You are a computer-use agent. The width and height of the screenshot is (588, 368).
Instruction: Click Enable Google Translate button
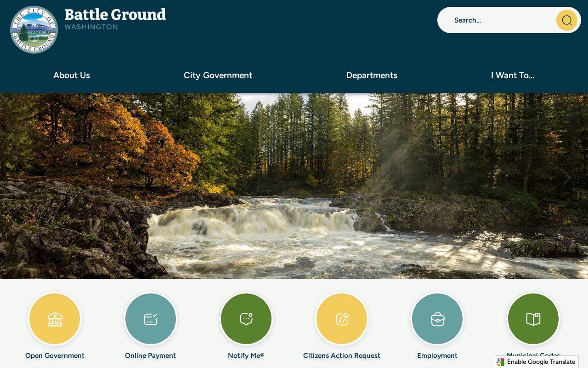(x=537, y=362)
